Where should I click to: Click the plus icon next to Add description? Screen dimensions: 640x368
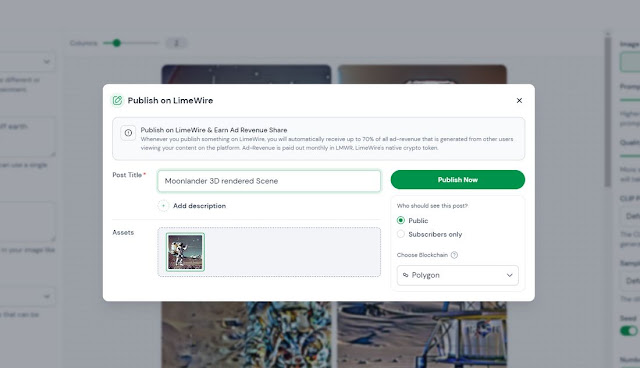coord(163,206)
